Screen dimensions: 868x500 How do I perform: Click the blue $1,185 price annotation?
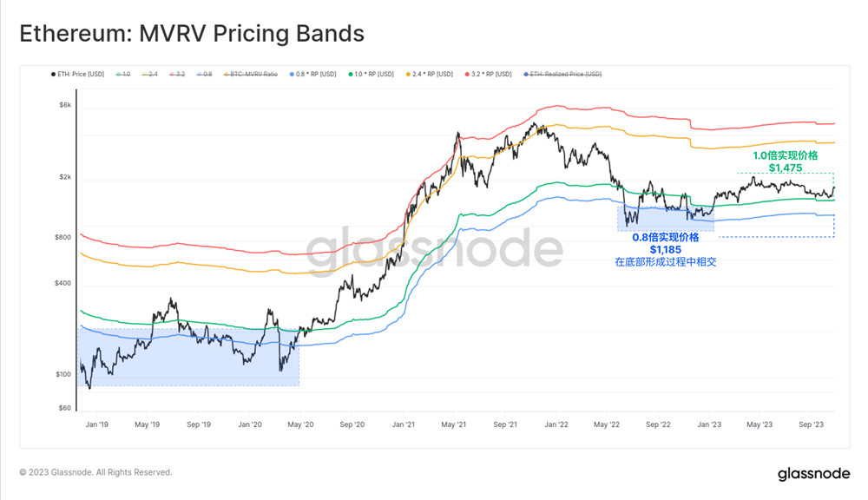coord(666,250)
